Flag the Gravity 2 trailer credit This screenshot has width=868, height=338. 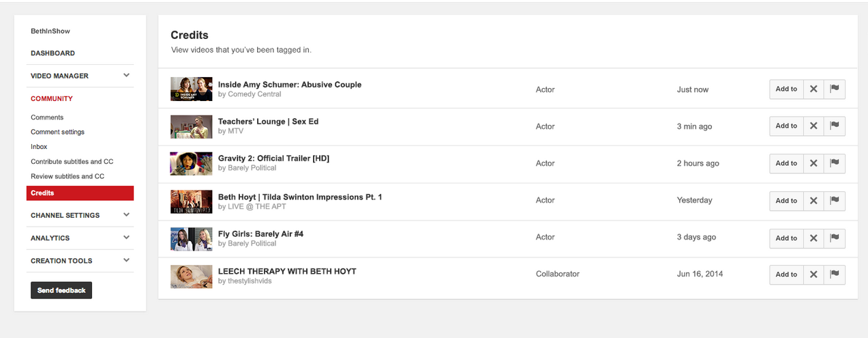(834, 163)
